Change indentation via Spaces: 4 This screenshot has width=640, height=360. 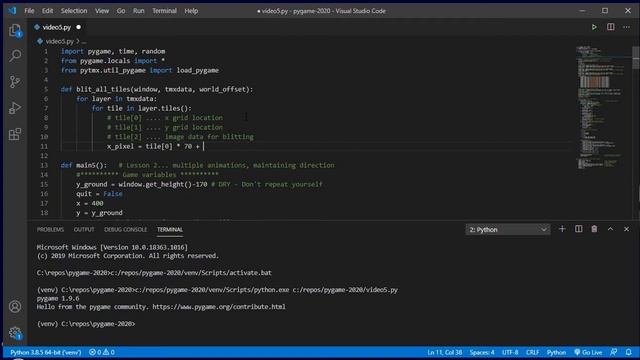point(482,352)
